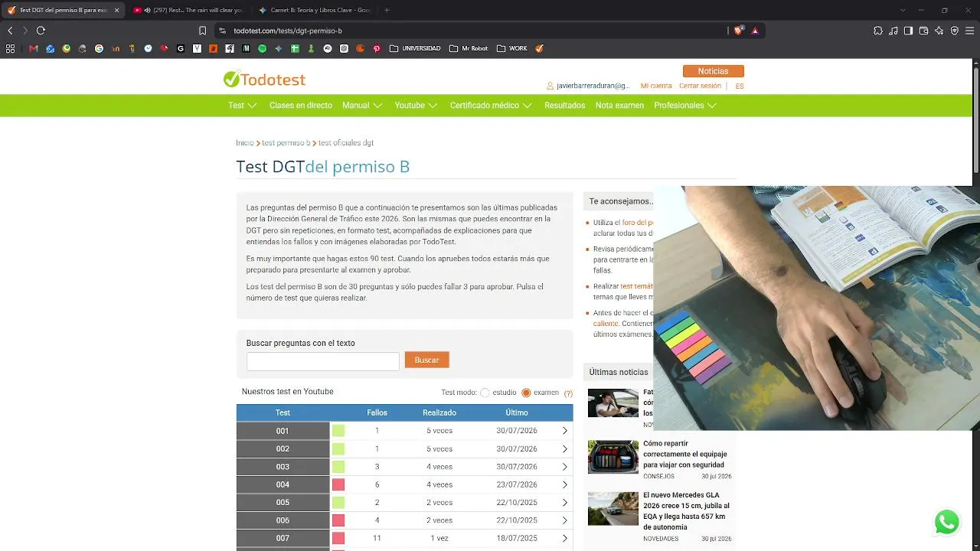Open the WhatsApp chat bubble
This screenshot has height=551, width=980.
[947, 522]
